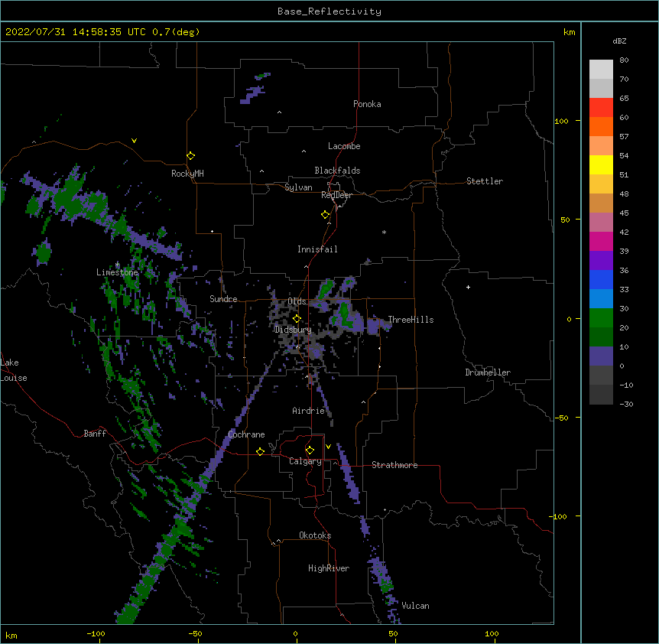The image size is (659, 644).
Task: Select the yellow diamond marker between Olds and Didsbury
Action: [x=297, y=319]
